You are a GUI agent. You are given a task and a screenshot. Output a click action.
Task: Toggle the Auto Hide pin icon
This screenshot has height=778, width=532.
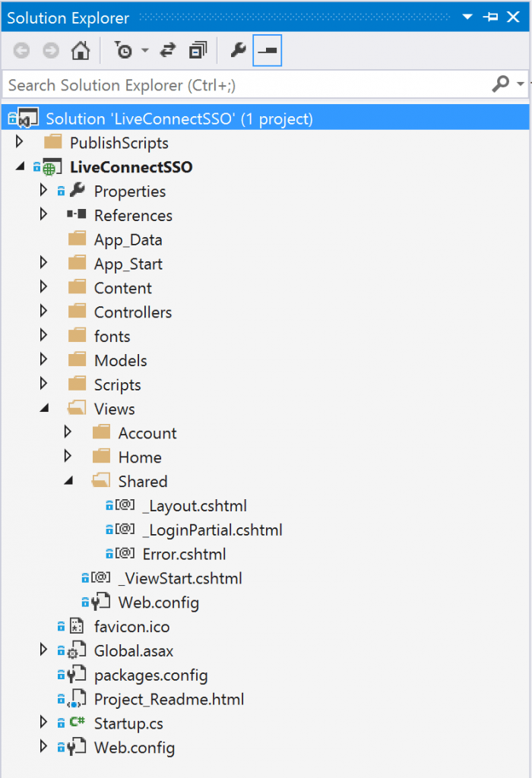490,17
